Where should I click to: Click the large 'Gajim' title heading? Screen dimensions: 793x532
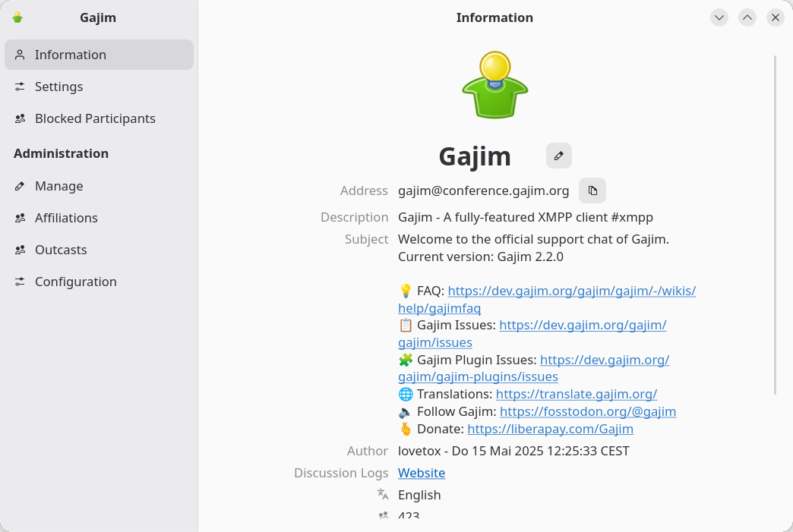475,156
